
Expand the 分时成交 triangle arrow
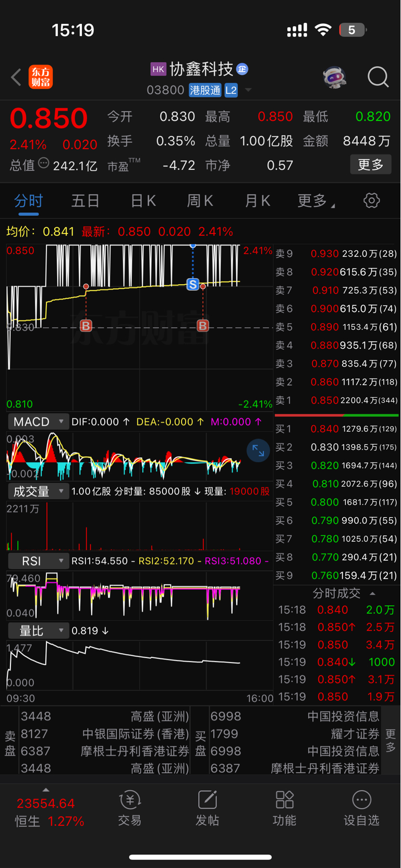372,593
